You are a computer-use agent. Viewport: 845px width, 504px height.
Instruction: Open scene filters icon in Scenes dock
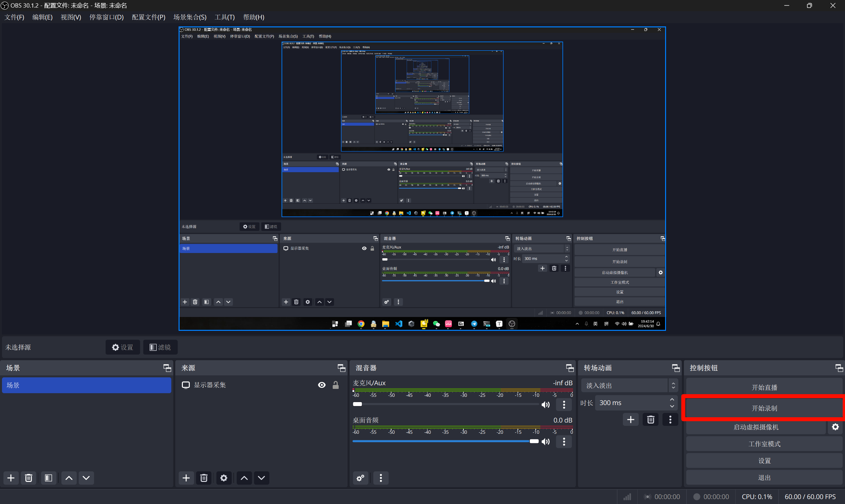click(48, 478)
